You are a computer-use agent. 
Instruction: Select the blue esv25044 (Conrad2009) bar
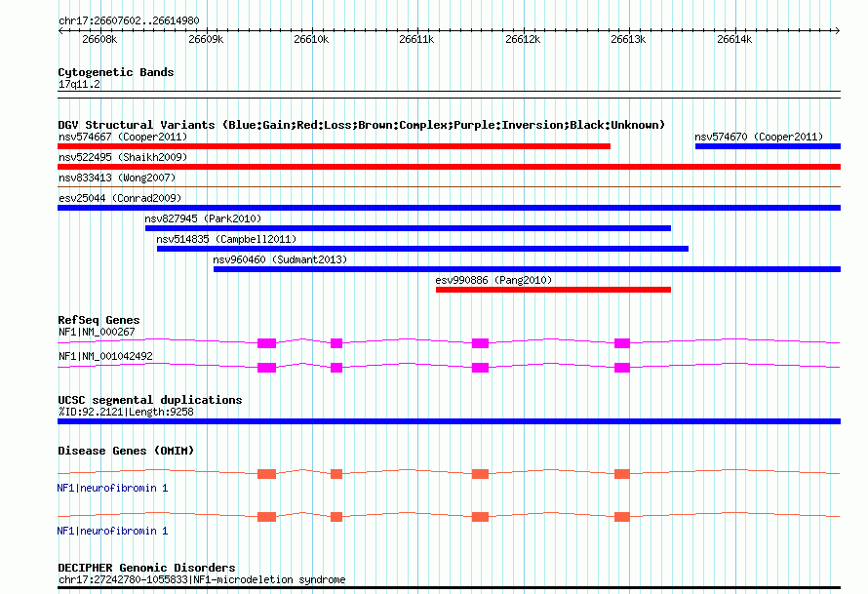click(x=449, y=208)
